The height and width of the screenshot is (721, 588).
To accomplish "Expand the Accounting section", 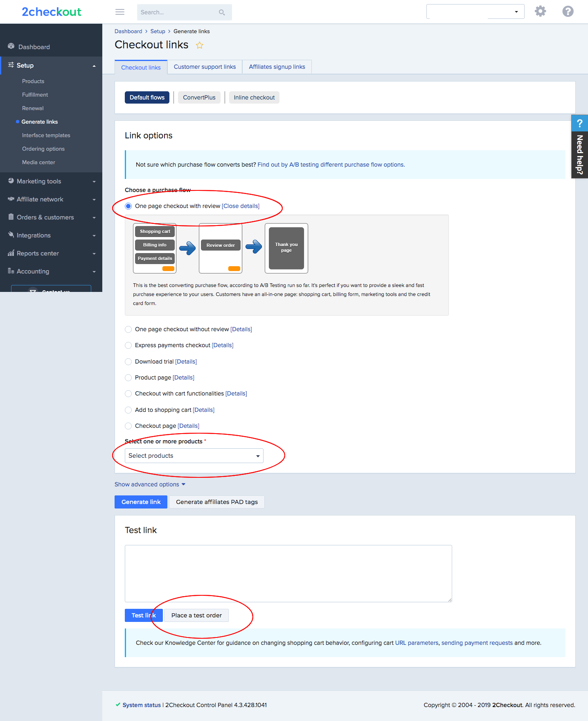I will (x=94, y=271).
